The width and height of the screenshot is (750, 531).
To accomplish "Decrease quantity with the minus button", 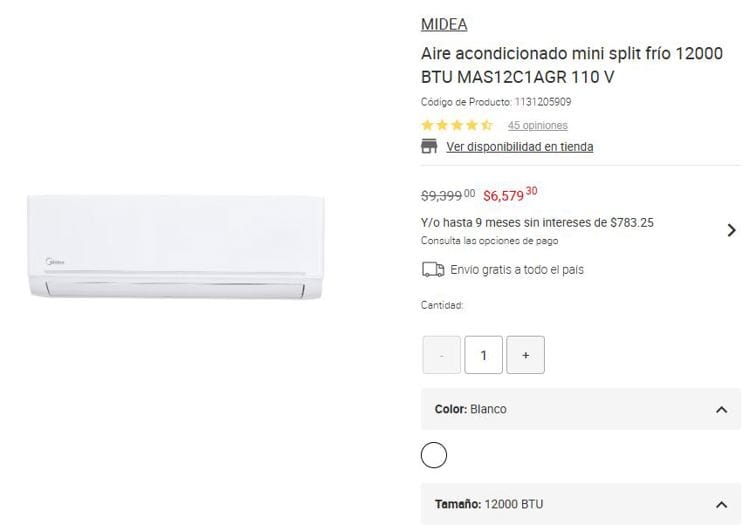I will (441, 355).
